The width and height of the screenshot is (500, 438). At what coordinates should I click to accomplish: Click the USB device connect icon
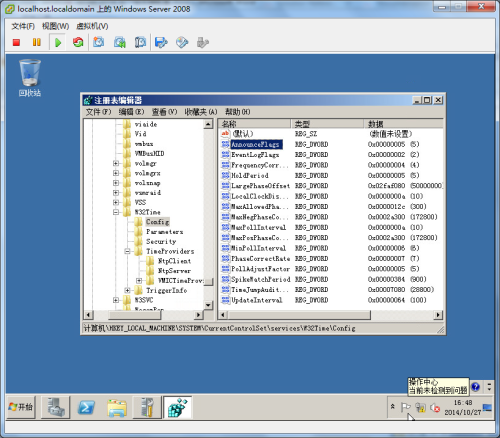click(x=203, y=42)
